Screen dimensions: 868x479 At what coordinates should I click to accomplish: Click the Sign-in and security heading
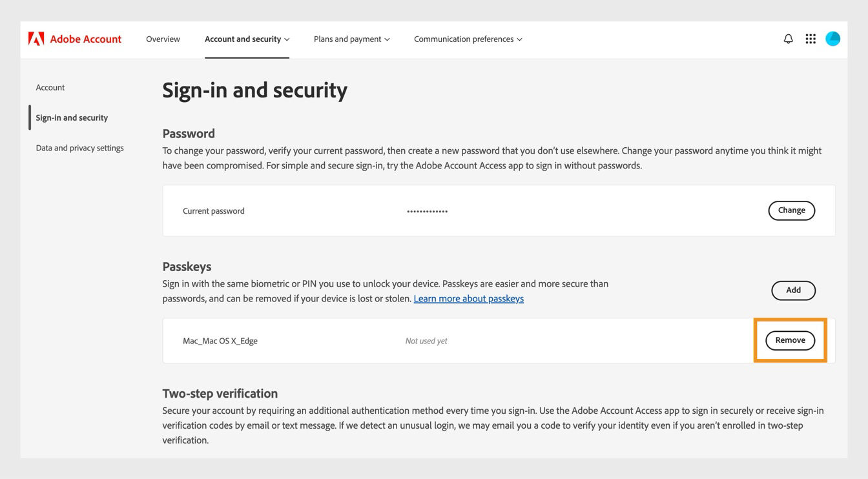[x=254, y=90]
